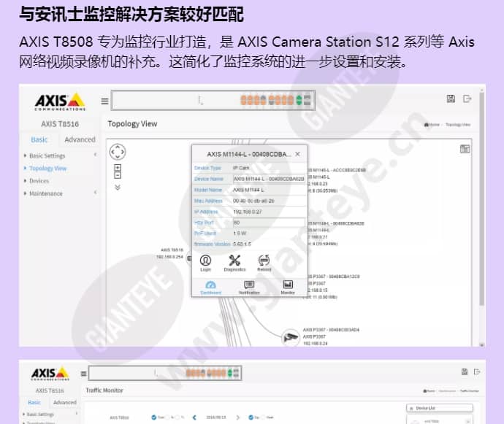
Task: Click Home breadcrumb in Traffic Monitor screenshot
Action: point(429,391)
